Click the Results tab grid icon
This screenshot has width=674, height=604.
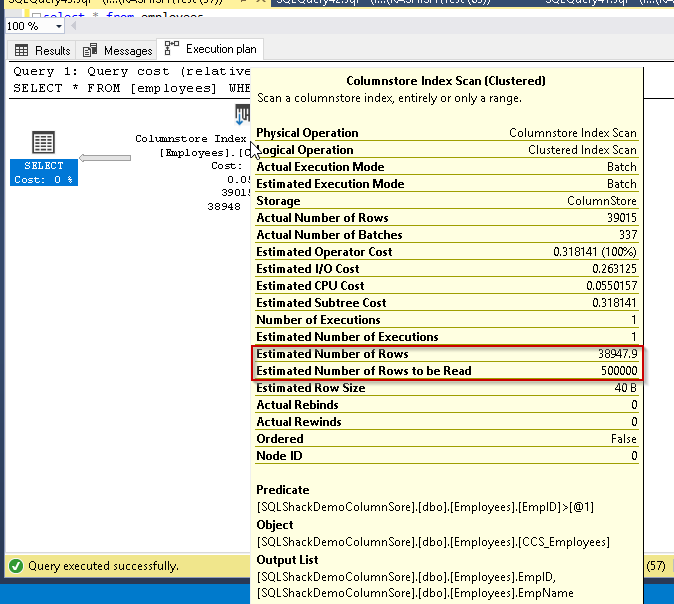coord(21,50)
